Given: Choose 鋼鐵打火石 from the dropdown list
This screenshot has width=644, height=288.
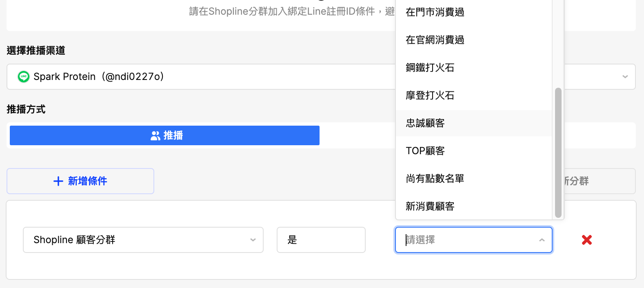Looking at the screenshot, I should (x=430, y=68).
